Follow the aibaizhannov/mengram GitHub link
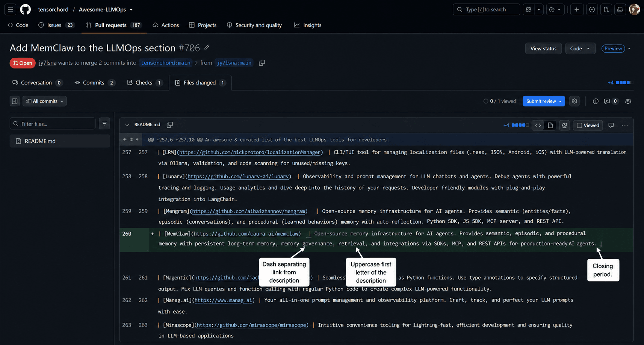This screenshot has width=644, height=345. (249, 211)
